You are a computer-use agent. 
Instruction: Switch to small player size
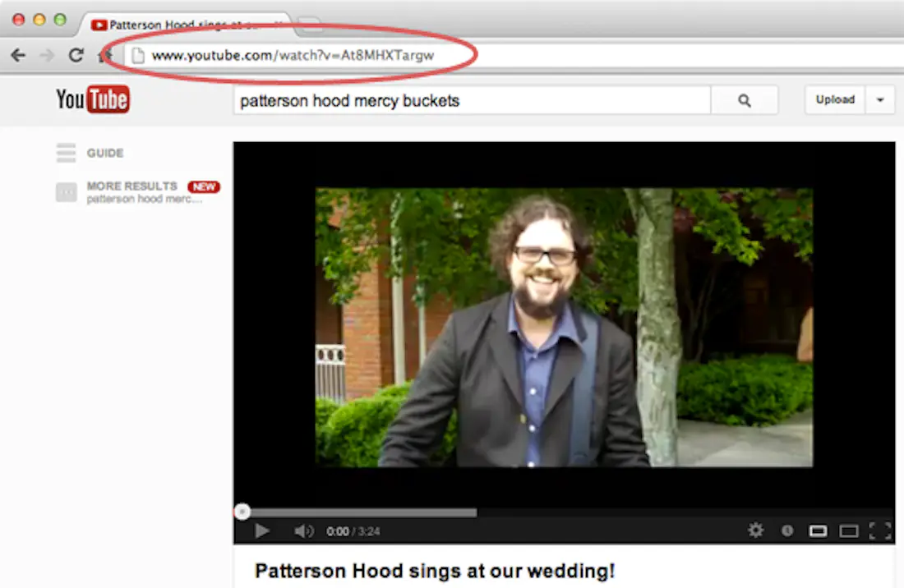[x=818, y=531]
